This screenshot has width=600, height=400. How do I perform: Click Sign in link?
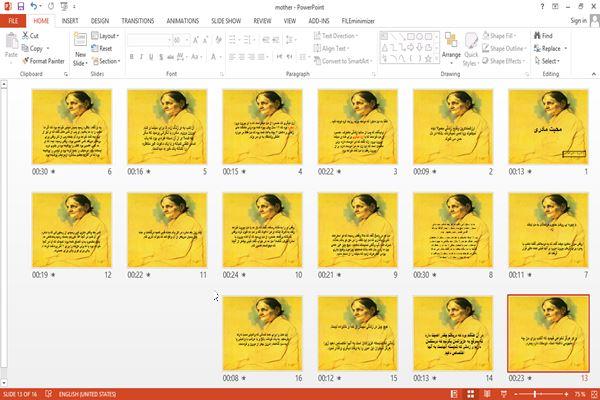click(x=578, y=21)
